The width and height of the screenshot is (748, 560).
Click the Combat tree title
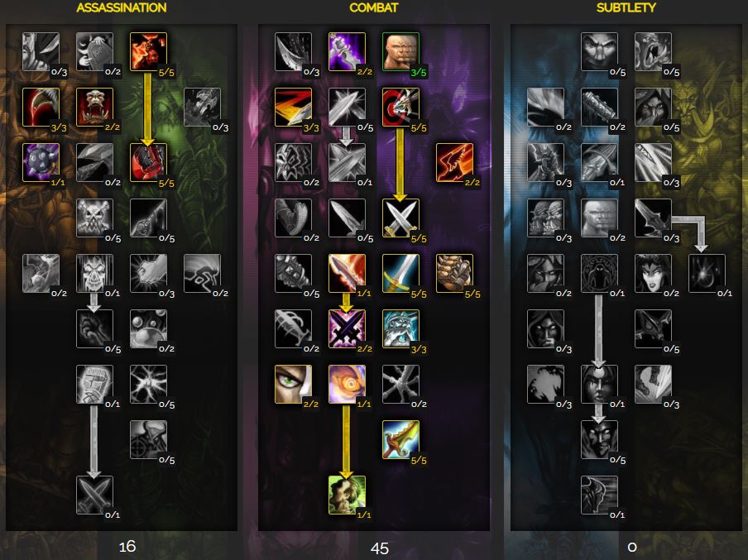click(373, 7)
